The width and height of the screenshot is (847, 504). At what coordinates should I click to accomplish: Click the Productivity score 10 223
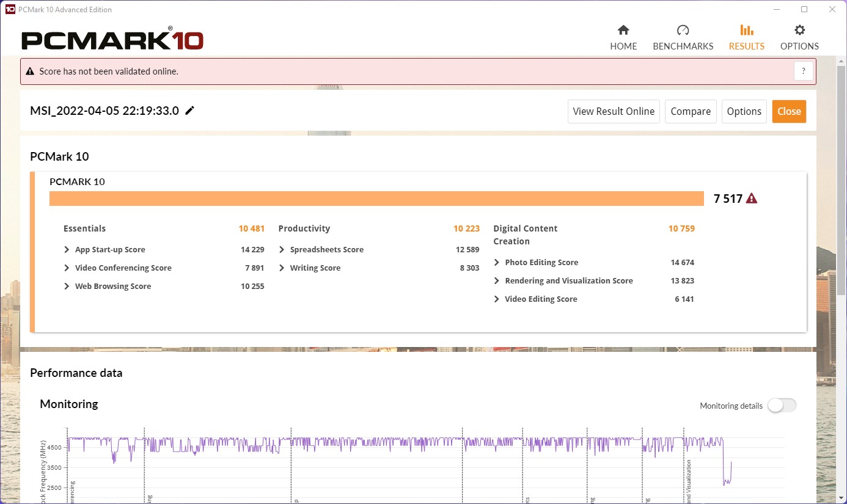point(466,228)
